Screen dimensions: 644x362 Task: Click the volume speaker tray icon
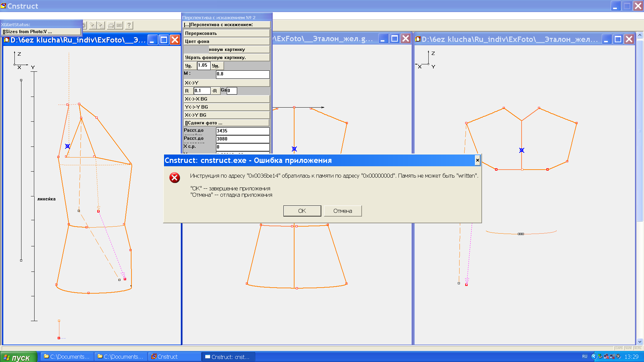pos(618,356)
